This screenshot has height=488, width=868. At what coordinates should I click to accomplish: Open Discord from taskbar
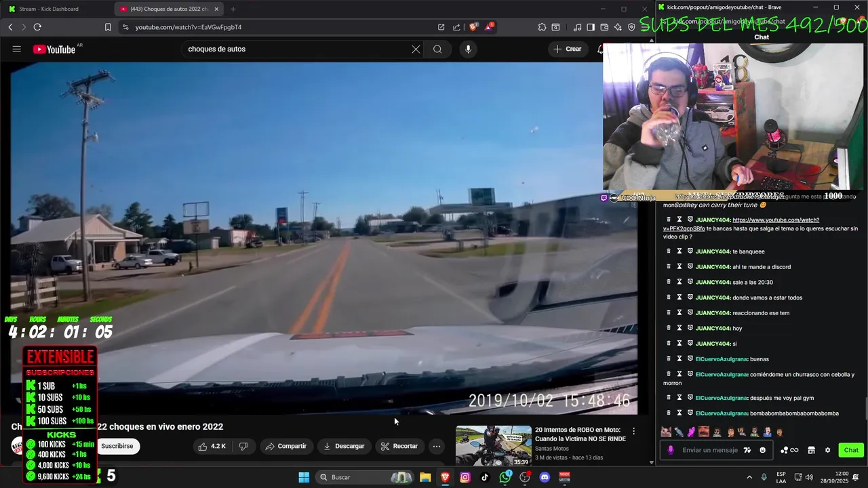coord(545,477)
